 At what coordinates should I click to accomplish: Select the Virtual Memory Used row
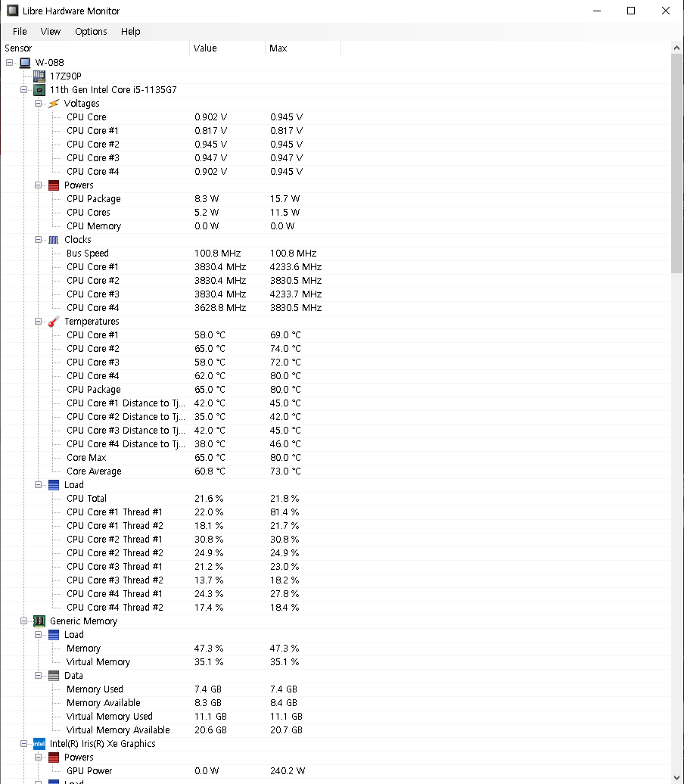click(x=335, y=717)
